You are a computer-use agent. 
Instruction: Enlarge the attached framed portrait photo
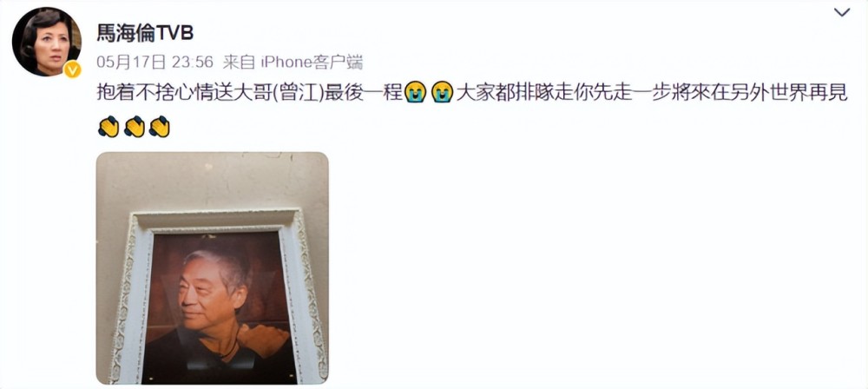(212, 268)
